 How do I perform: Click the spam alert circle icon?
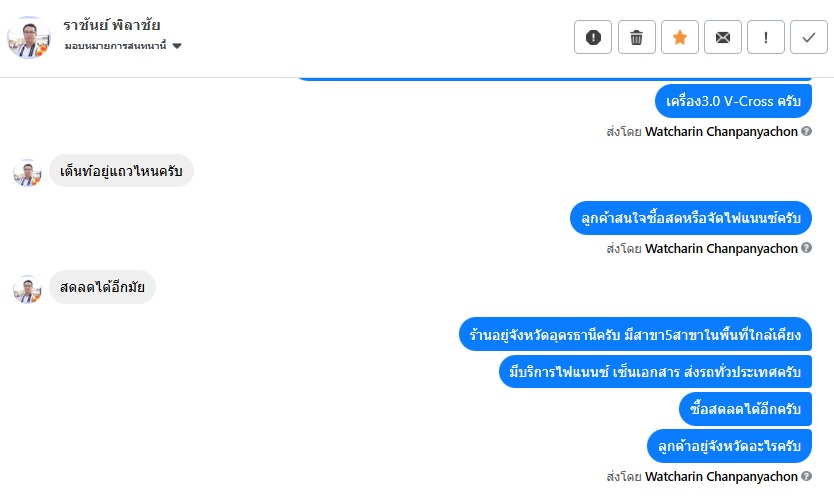click(x=593, y=38)
